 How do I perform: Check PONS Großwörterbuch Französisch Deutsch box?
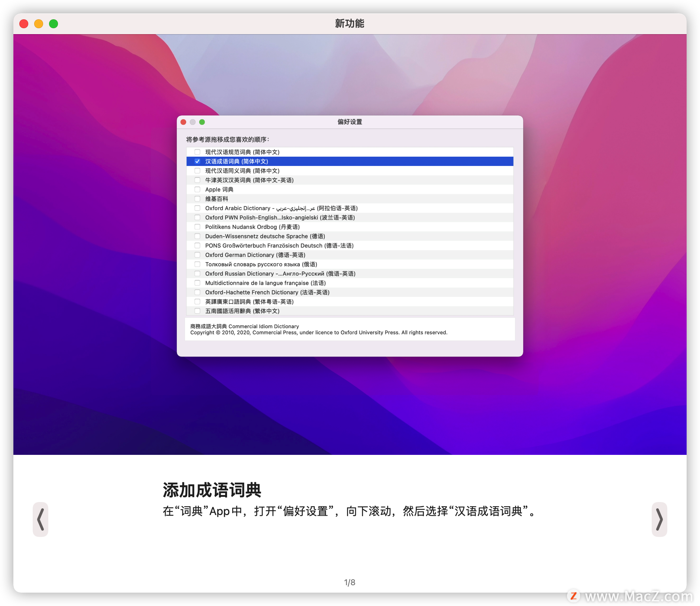(197, 245)
